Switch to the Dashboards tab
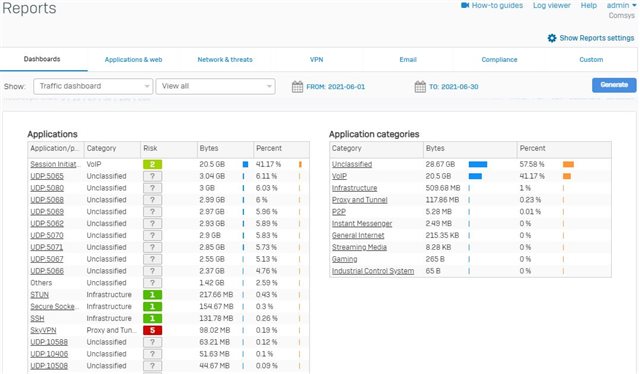The image size is (640, 374). (42, 59)
